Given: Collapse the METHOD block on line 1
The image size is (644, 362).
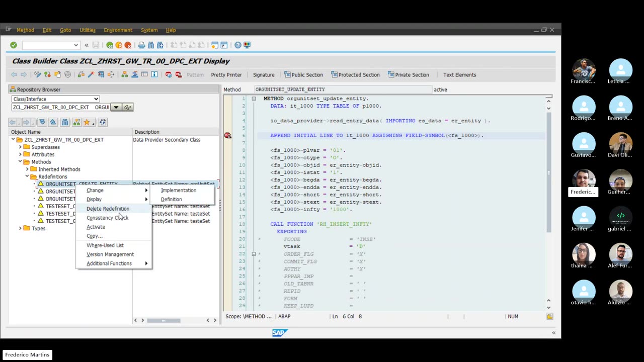Looking at the screenshot, I should 254,99.
